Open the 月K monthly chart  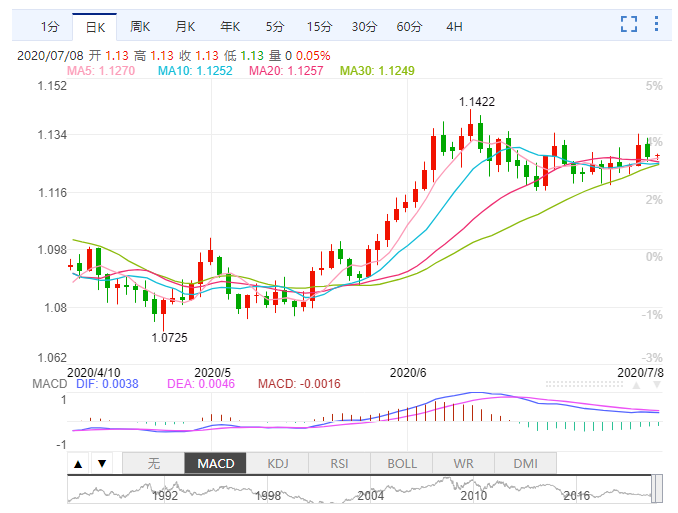tap(185, 26)
